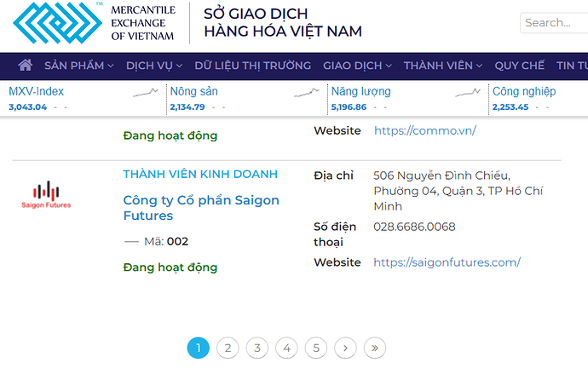The width and height of the screenshot is (588, 391).
Task: Visit the commo.vn website link
Action: pos(424,130)
